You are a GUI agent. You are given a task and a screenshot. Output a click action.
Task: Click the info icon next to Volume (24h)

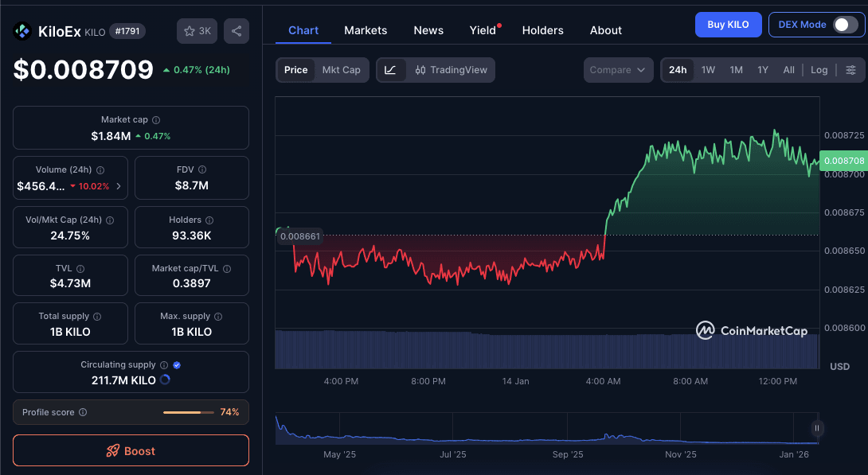pos(100,169)
